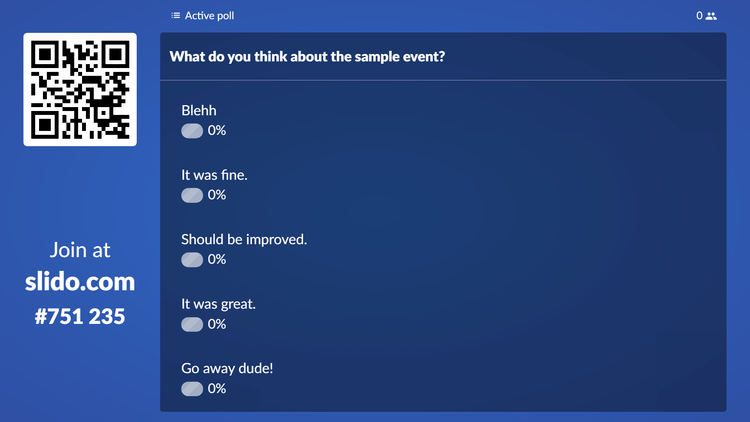
Task: Select the #751 235 event code
Action: (80, 316)
